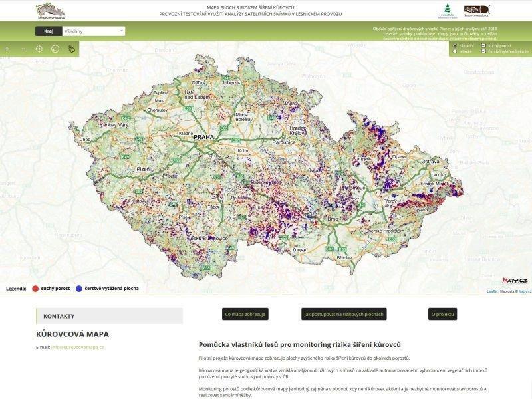Click the O projektu button

point(442,314)
